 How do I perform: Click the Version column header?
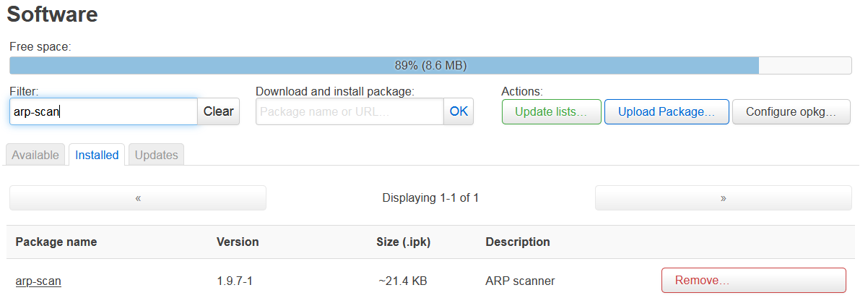pyautogui.click(x=238, y=242)
